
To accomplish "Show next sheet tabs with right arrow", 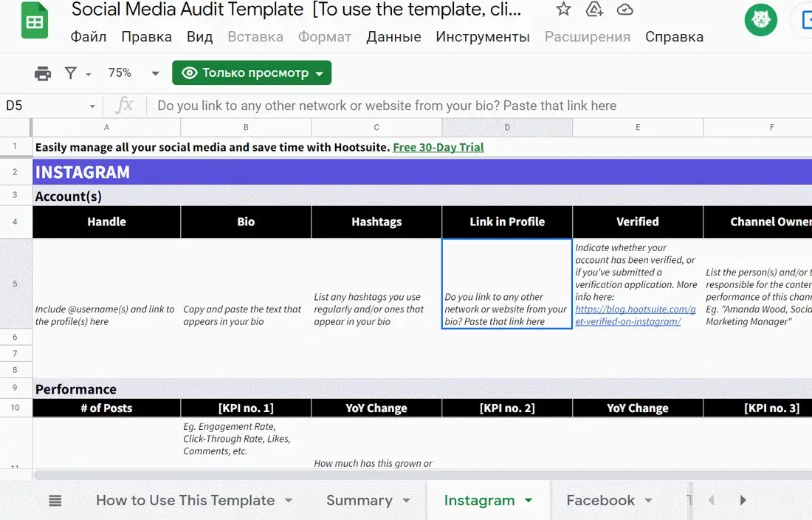I will click(x=743, y=500).
